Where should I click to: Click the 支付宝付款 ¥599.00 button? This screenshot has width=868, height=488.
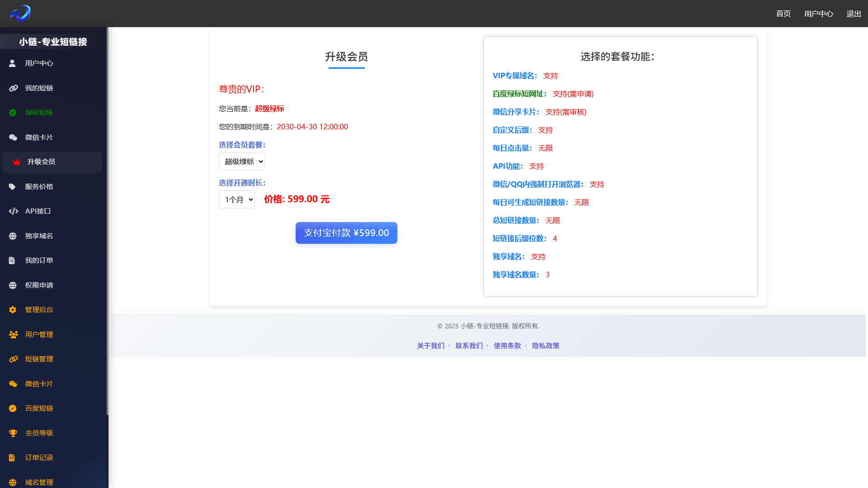[x=346, y=233]
